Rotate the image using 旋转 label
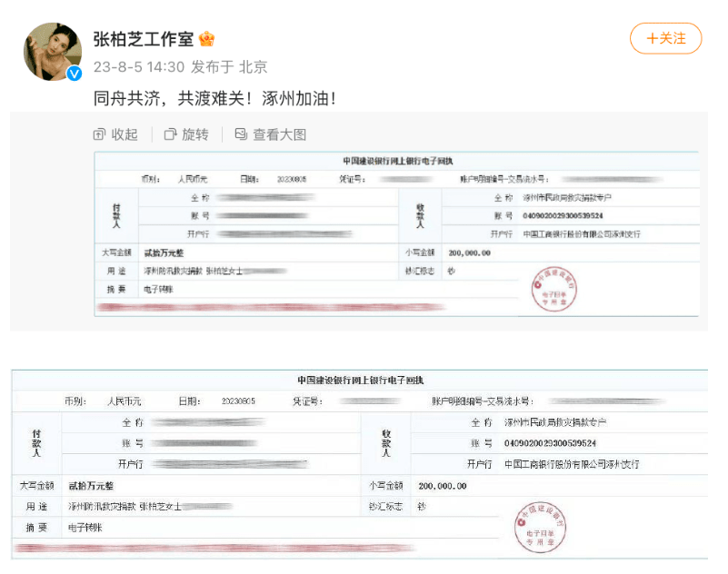Screen dimensions: 728x574 pos(195,134)
